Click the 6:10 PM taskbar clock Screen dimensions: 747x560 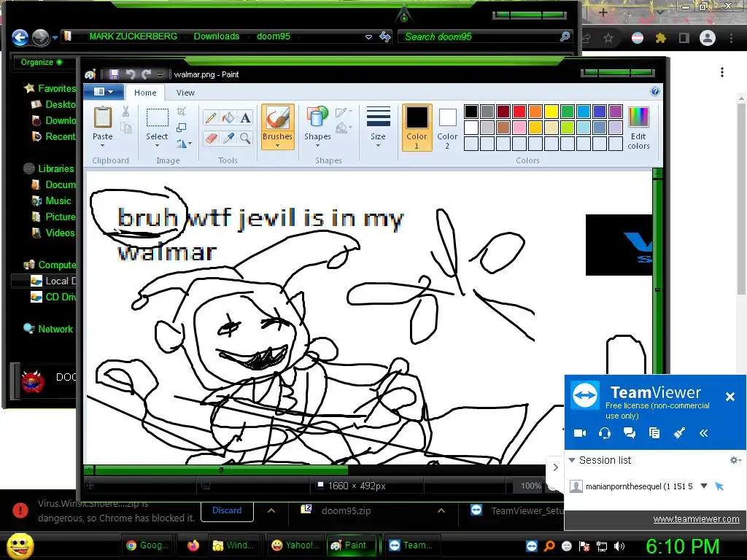(682, 546)
